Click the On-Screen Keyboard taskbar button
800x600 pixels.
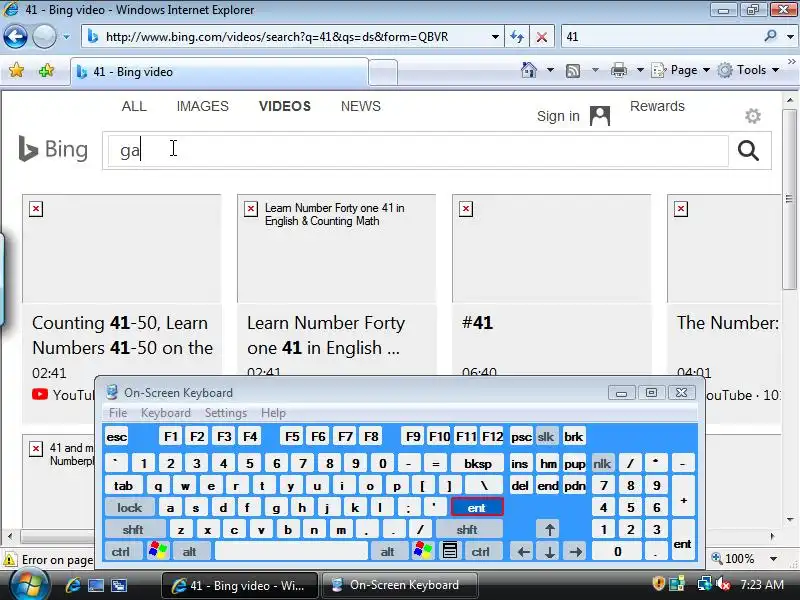401,585
